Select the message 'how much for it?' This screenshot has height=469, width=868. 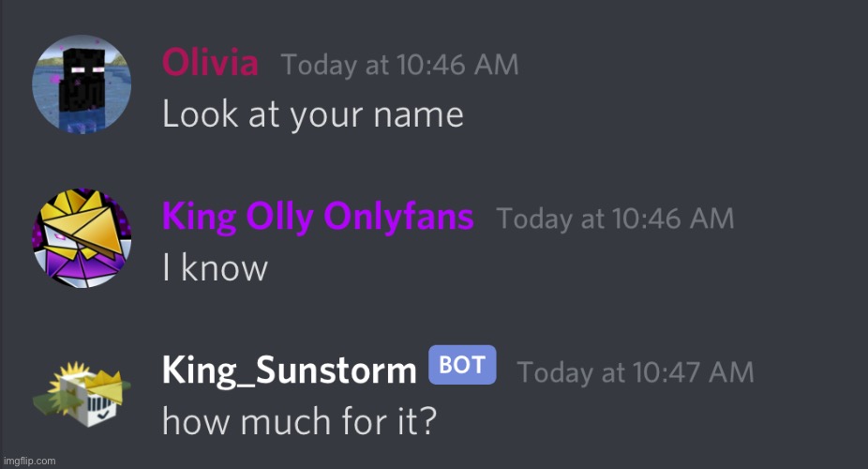coord(299,422)
